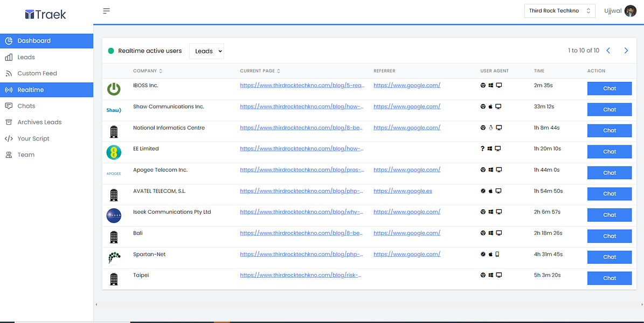Viewport: 644px width, 323px height.
Task: Click the Ujjwal username text
Action: (x=613, y=11)
